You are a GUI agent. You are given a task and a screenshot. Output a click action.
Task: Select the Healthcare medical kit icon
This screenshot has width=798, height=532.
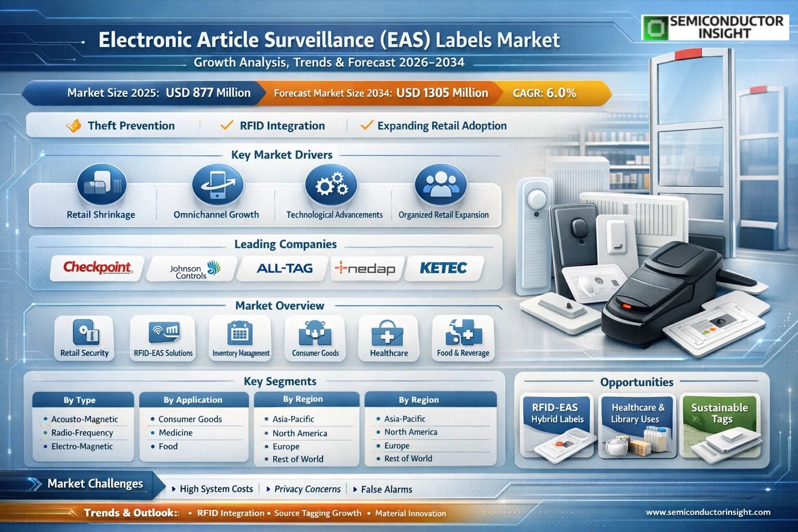[x=388, y=332]
